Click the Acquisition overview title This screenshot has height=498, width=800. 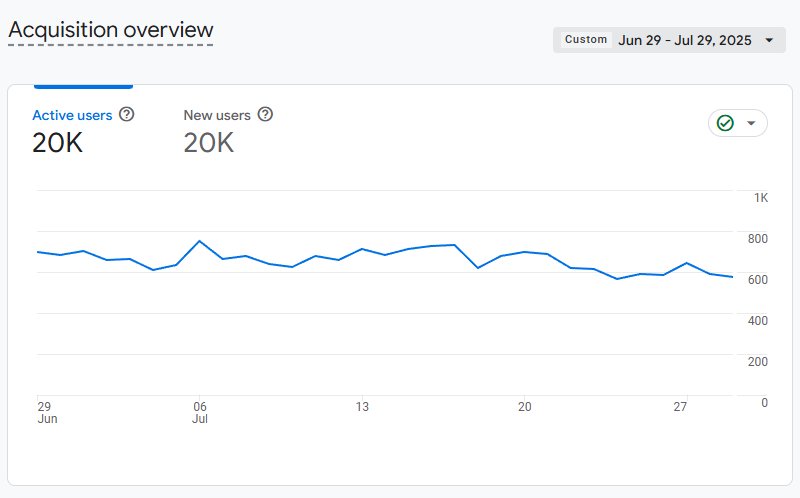[x=111, y=30]
